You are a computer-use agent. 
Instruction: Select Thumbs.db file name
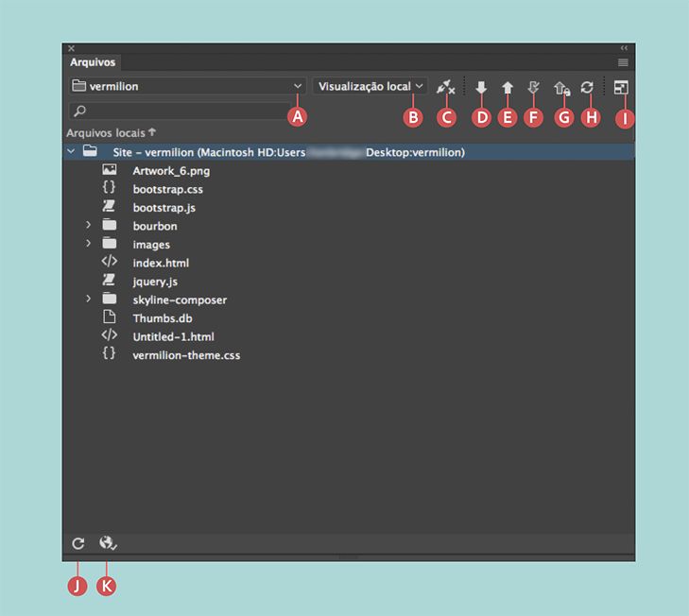point(163,318)
